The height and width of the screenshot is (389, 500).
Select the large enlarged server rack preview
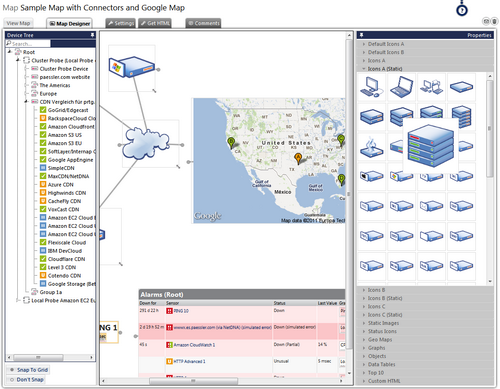pos(430,146)
